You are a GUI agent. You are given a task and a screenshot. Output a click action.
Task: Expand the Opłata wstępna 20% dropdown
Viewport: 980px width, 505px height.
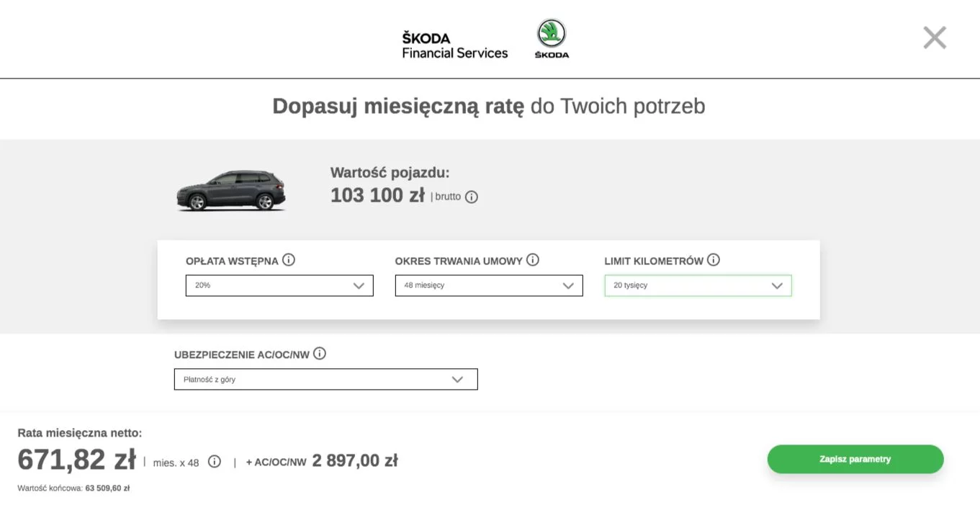point(279,285)
